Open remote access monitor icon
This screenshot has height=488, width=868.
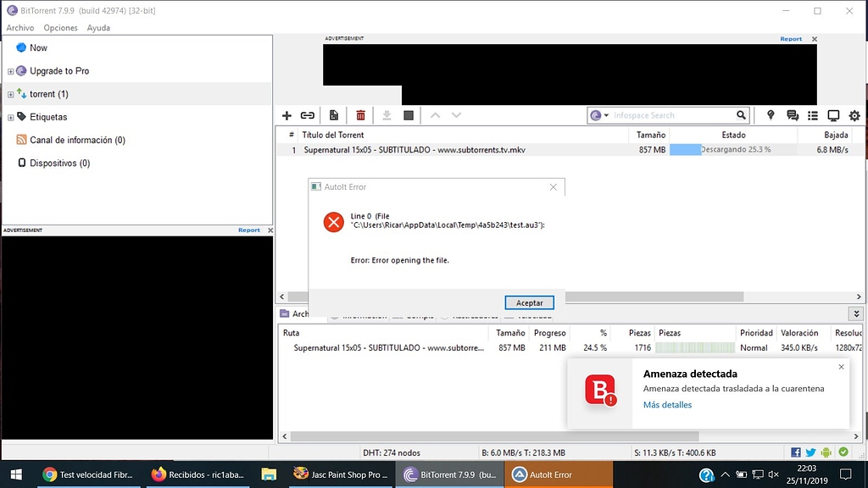point(832,115)
